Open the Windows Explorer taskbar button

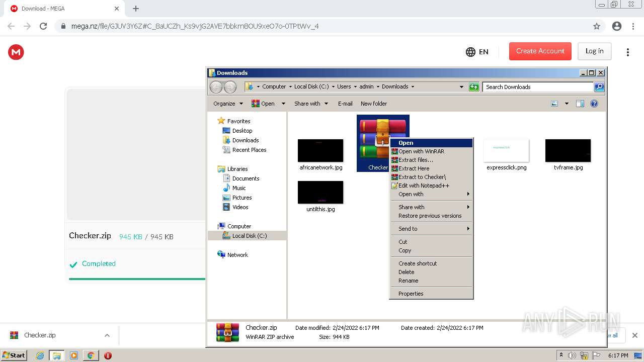pos(57,355)
